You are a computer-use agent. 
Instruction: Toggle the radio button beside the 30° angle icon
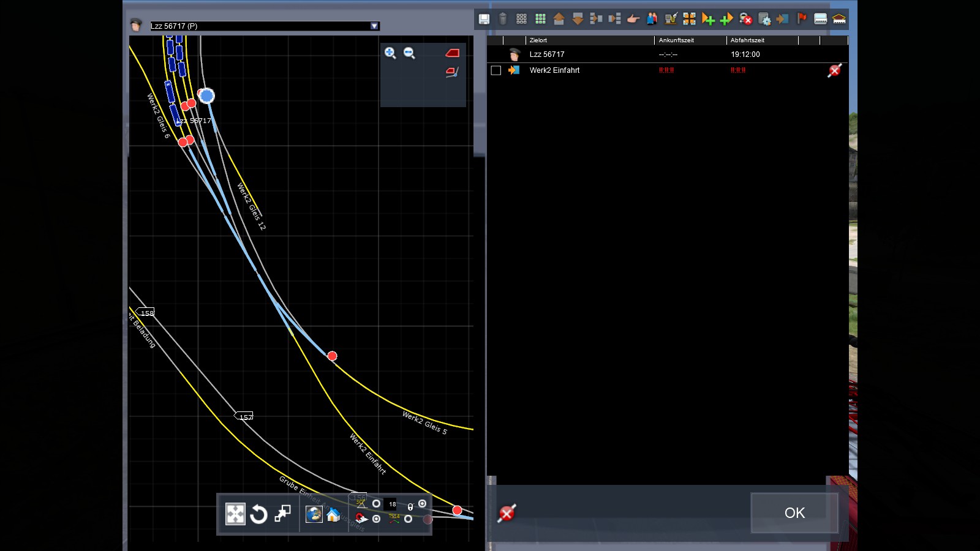[x=376, y=504]
